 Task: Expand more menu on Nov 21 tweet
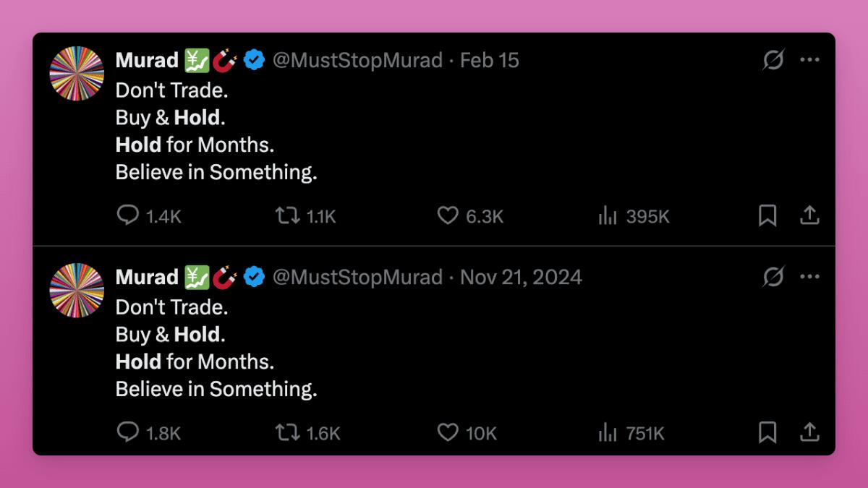pyautogui.click(x=809, y=277)
